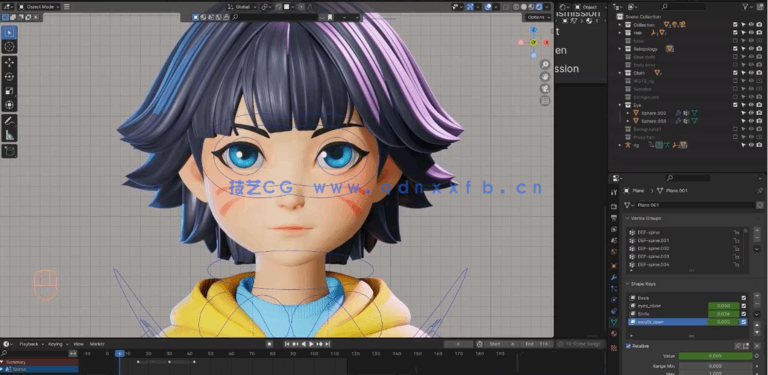The height and width of the screenshot is (375, 768).
Task: Uncheck the Collection exclude checkbox
Action: [x=735, y=24]
